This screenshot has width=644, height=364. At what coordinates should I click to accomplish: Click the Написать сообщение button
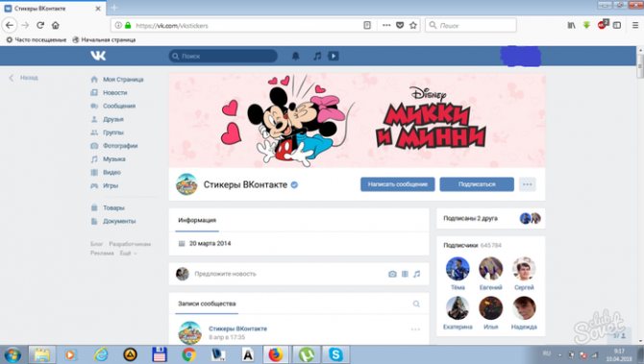tap(398, 184)
